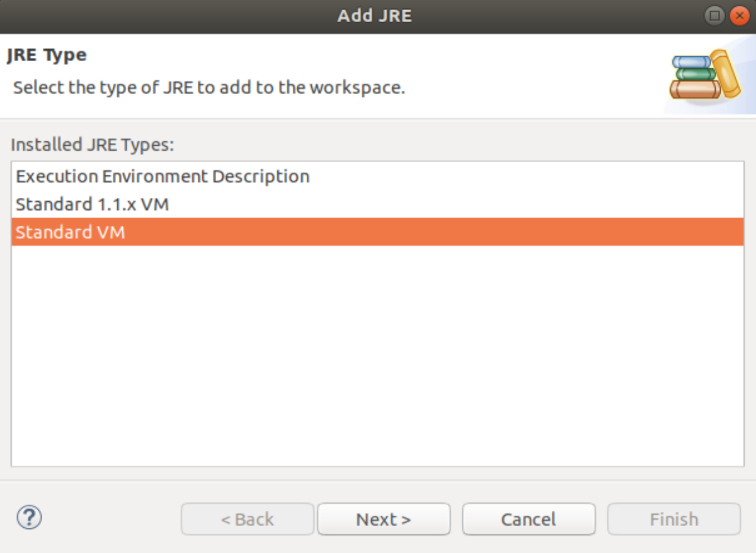Click the upright yellow book in the banner icon

point(726,73)
